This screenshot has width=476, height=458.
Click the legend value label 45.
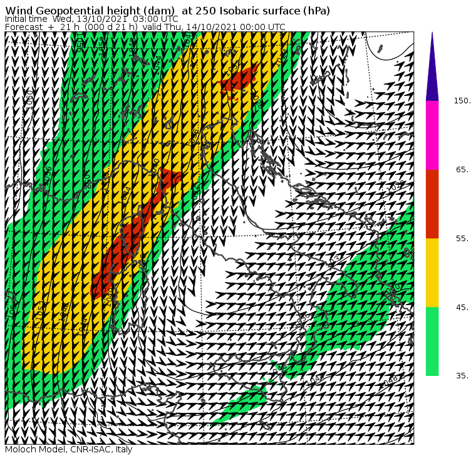point(462,308)
